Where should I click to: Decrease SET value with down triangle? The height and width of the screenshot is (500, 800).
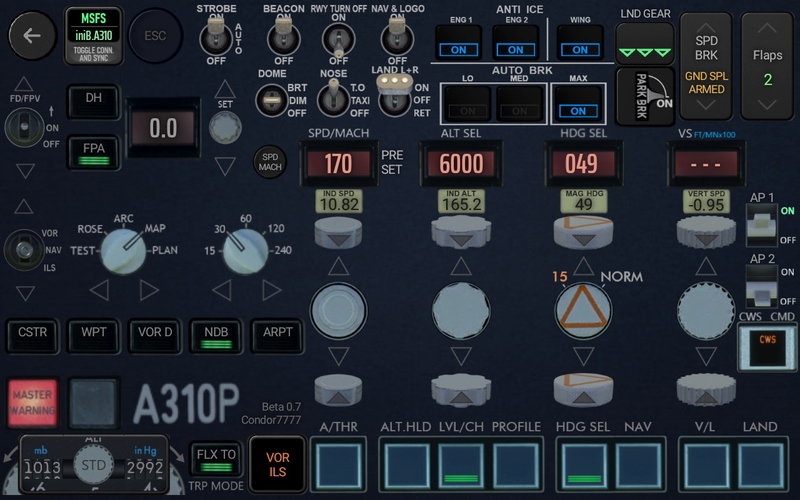(225, 166)
